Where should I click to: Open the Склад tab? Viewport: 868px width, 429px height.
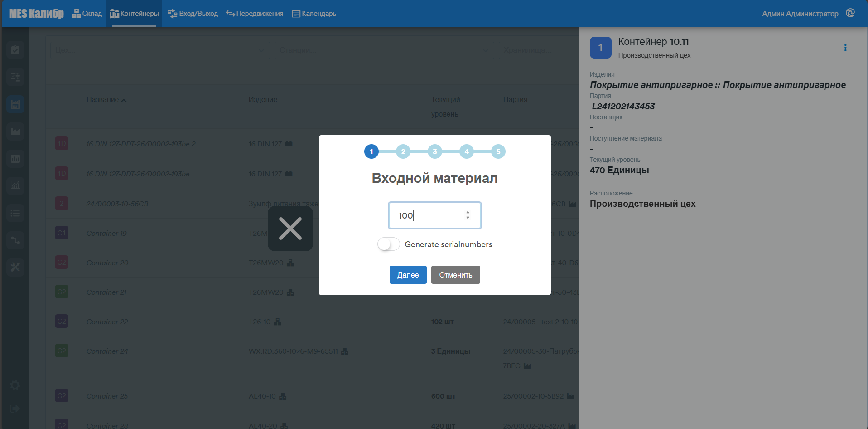87,14
